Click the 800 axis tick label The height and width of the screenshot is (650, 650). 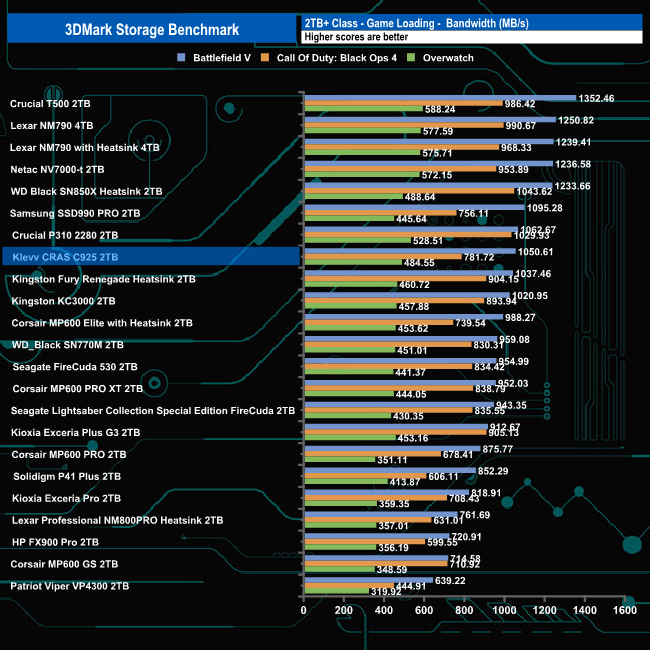pos(464,610)
